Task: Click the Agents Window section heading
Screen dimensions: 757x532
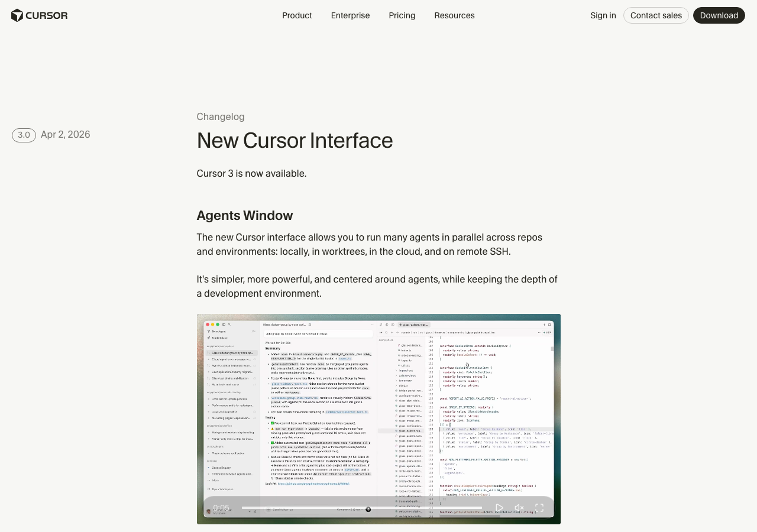Action: [244, 216]
